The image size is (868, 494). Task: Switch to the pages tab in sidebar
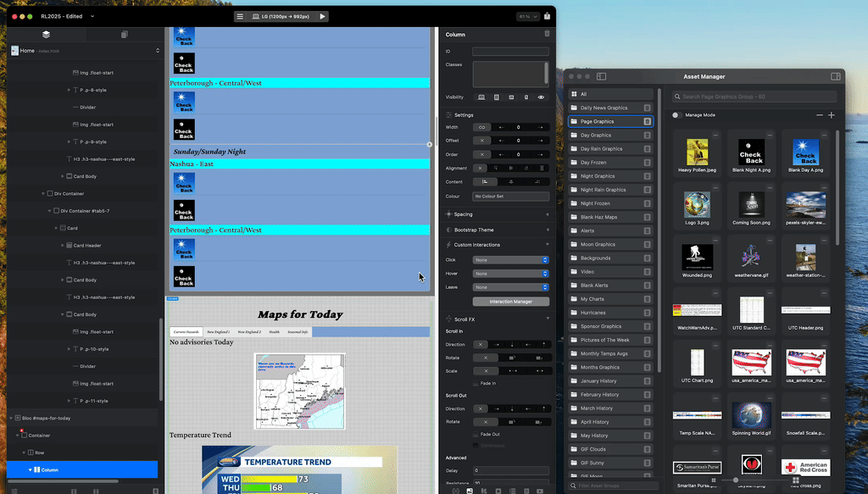pos(124,35)
